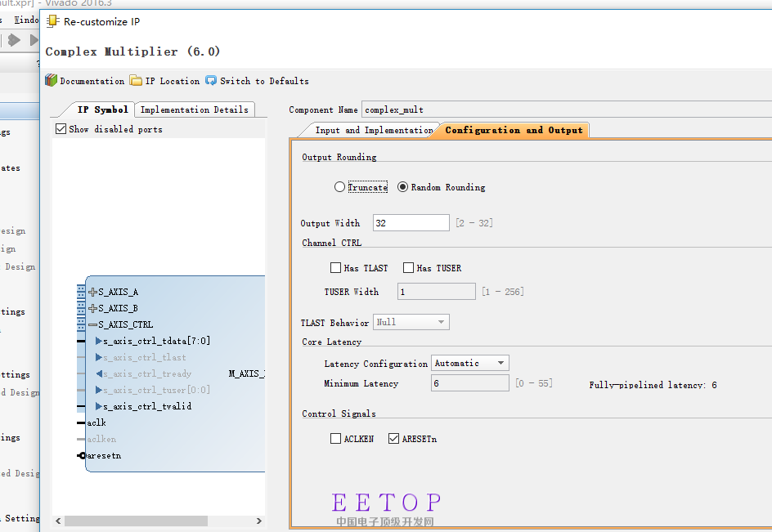This screenshot has height=532, width=772.
Task: Click the Documentation link
Action: click(92, 81)
